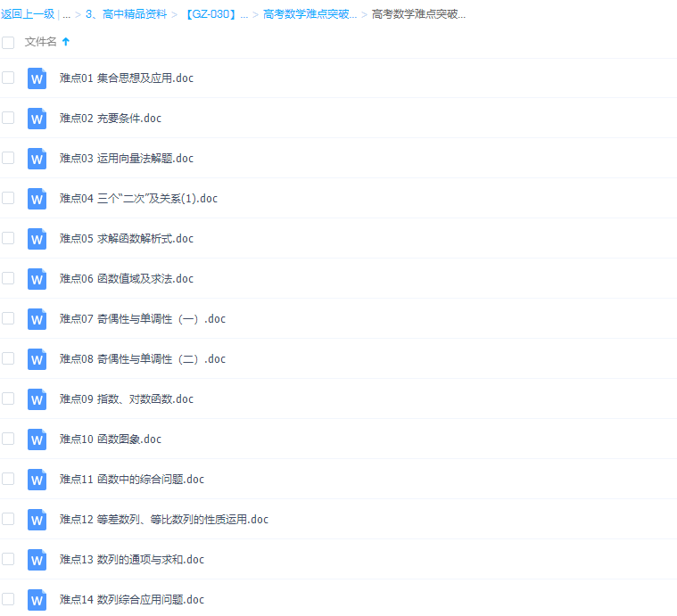Click the 文件名 column header

tap(40, 42)
